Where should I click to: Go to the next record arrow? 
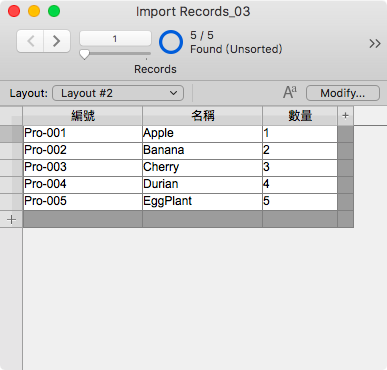pyautogui.click(x=57, y=41)
